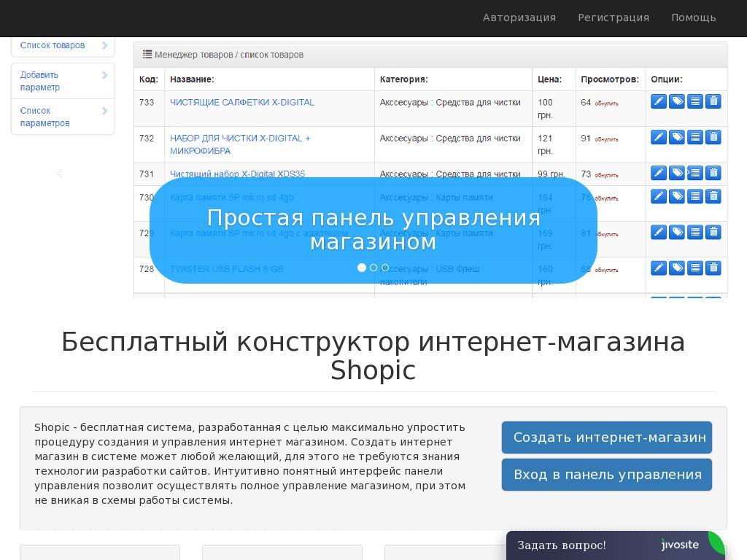Reset views (обнулить) for product 731
This screenshot has height=560, width=747.
click(606, 175)
